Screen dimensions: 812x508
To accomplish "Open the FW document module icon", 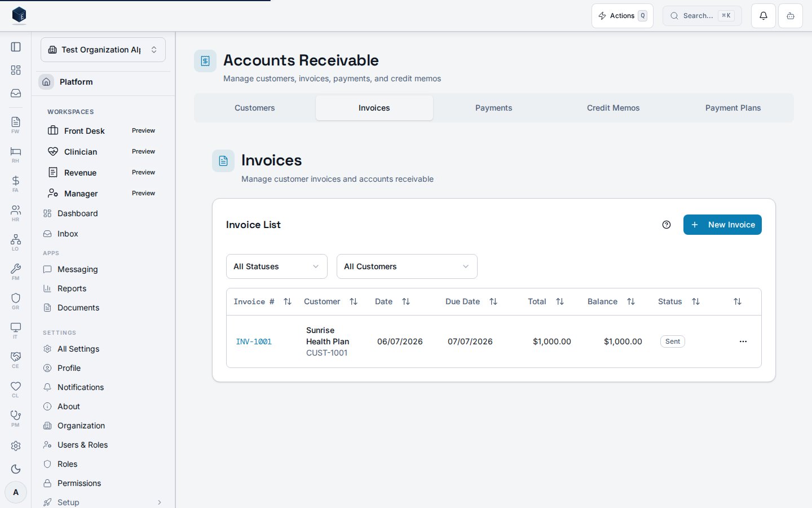I will (16, 125).
